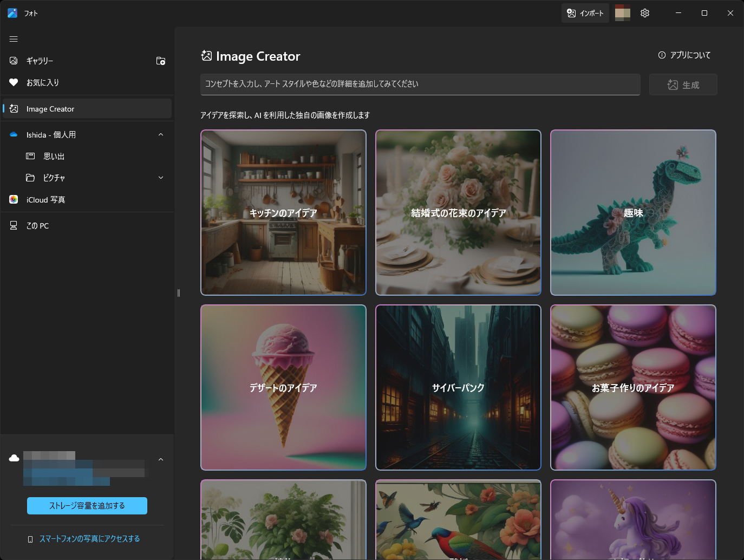This screenshot has width=744, height=560.
Task: Click the add-folder icon beside ギャラリー
Action: 160,61
